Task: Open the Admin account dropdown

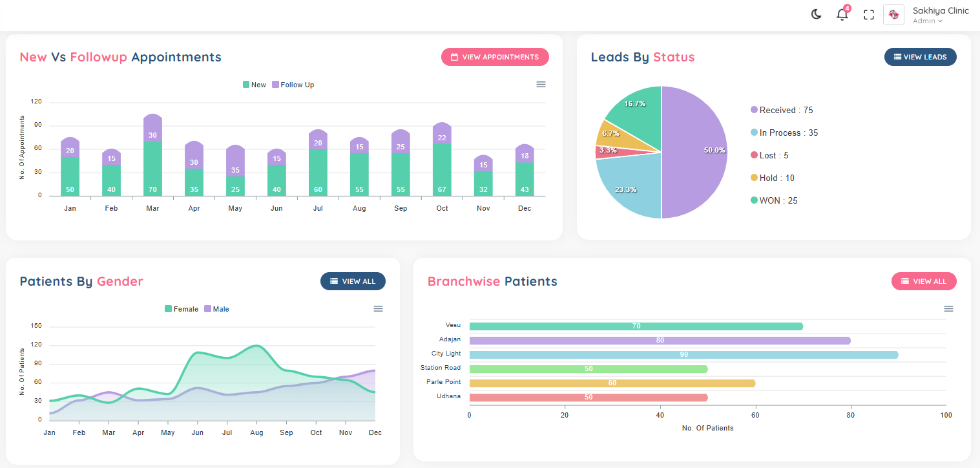Action: pyautogui.click(x=926, y=21)
